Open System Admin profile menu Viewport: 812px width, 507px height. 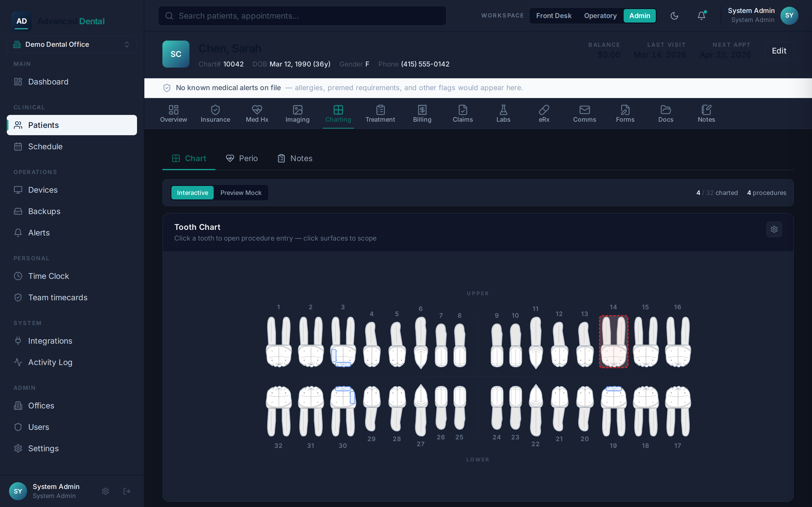[762, 15]
